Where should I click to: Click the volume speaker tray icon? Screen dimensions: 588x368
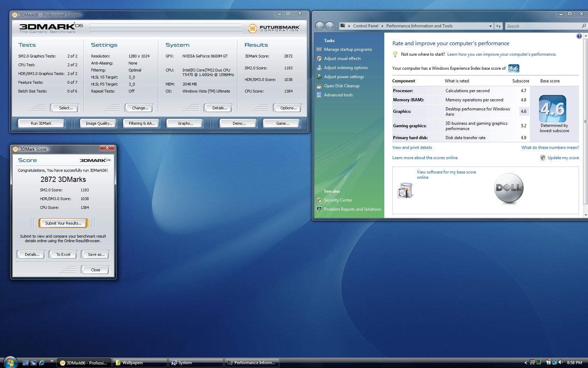click(561, 362)
